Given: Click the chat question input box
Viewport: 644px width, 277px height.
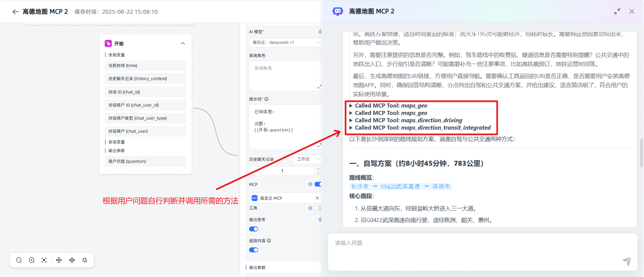Looking at the screenshot, I should pyautogui.click(x=482, y=252).
